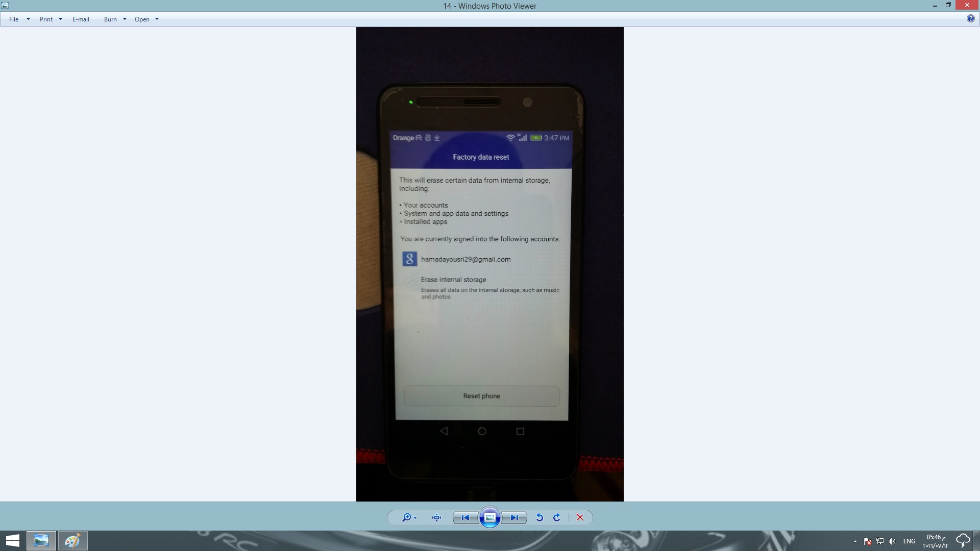Click the network tray icon
The width and height of the screenshot is (980, 551).
click(x=879, y=541)
